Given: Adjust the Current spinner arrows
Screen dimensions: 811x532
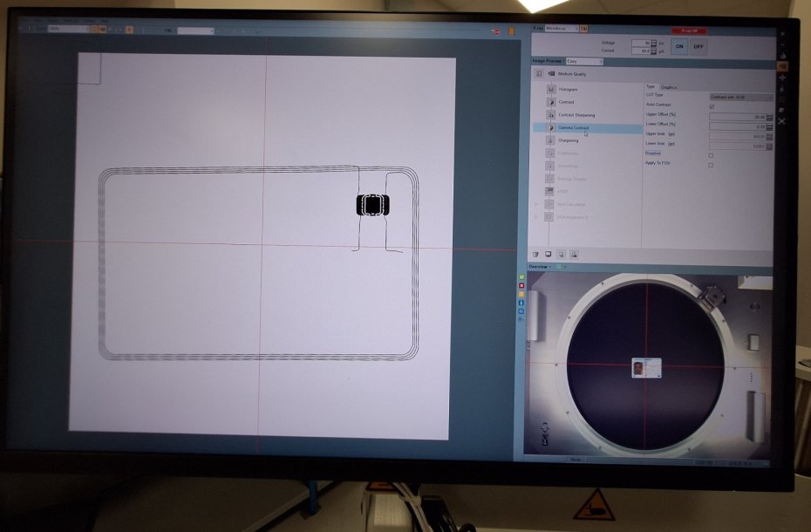Looking at the screenshot, I should 654,51.
